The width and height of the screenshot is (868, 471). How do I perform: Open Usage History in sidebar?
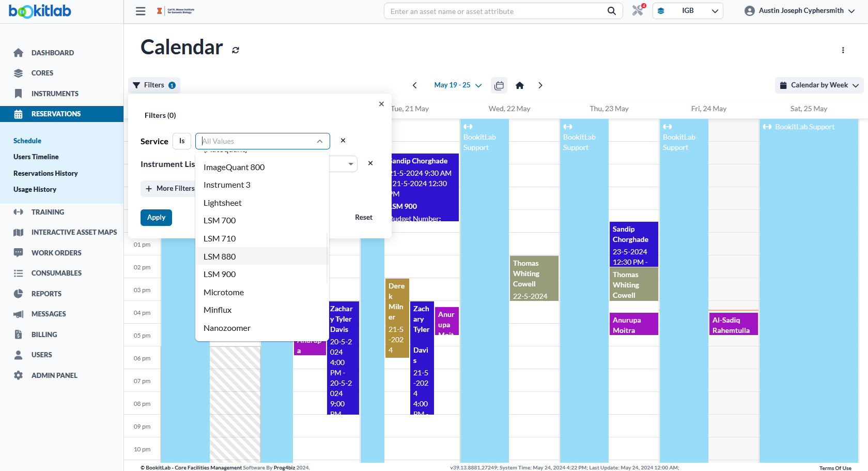(x=35, y=189)
